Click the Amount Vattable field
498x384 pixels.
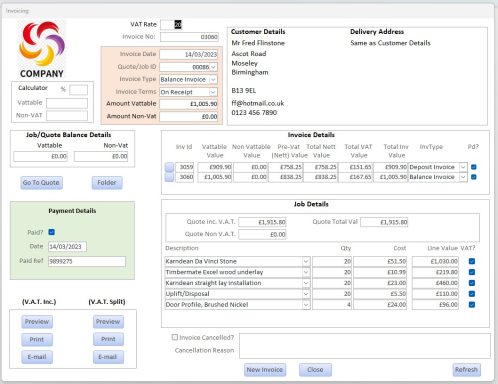click(x=189, y=104)
